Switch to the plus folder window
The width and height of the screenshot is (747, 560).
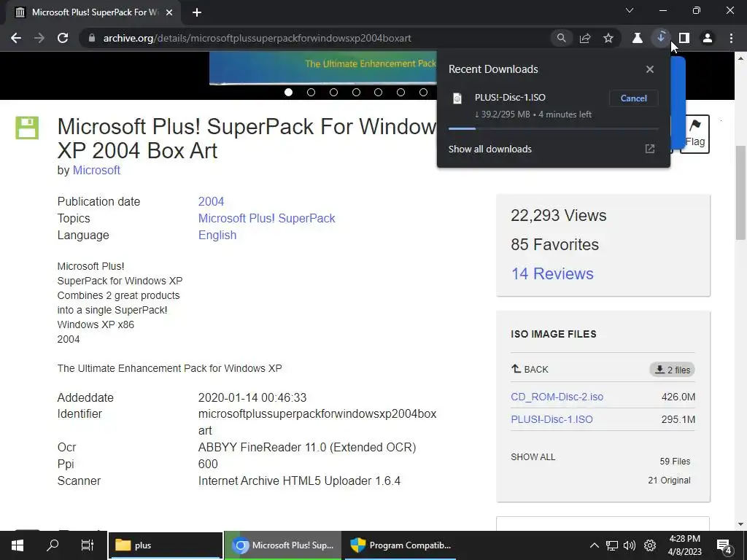[x=166, y=545]
